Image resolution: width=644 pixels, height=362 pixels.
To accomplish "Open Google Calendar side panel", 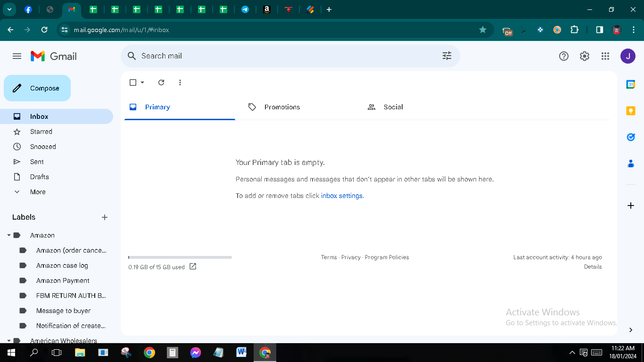I will pos(631,84).
